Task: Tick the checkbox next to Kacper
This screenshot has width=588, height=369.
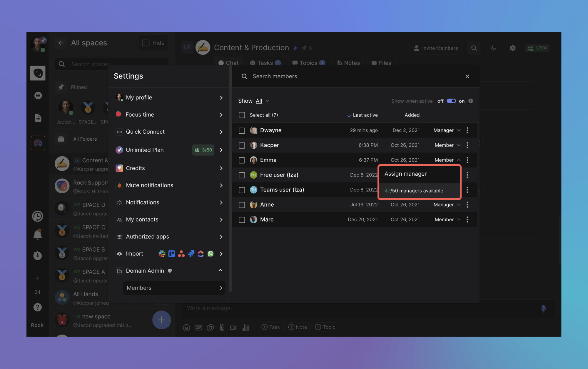Action: [242, 145]
